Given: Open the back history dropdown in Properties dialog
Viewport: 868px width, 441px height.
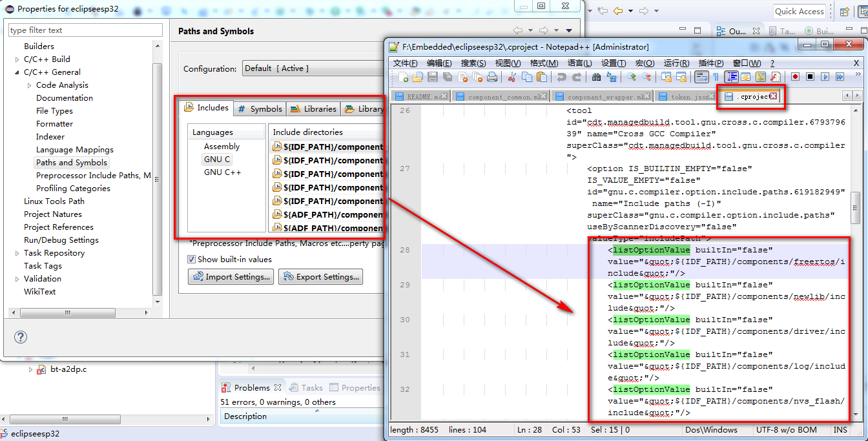Looking at the screenshot, I should point(530,30).
